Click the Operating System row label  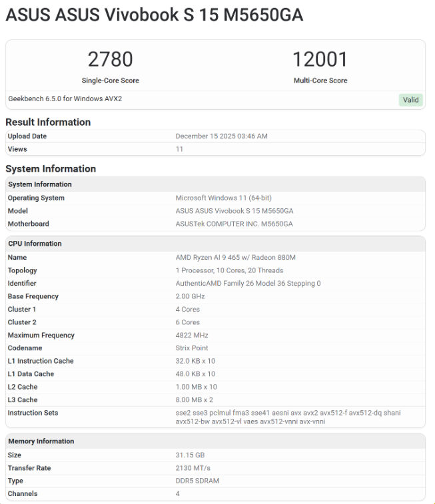36,198
